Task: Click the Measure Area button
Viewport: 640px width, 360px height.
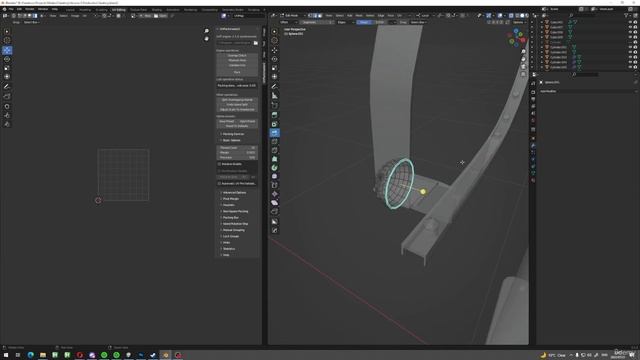Action: tap(237, 60)
